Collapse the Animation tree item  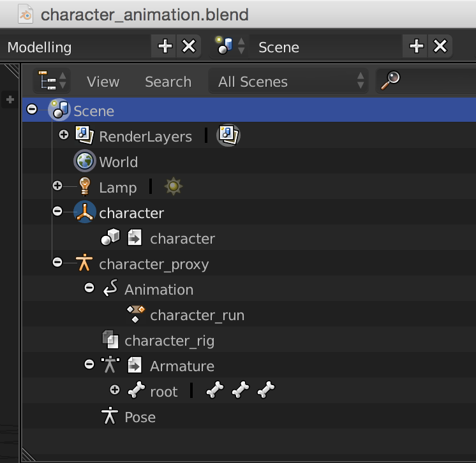pos(89,288)
